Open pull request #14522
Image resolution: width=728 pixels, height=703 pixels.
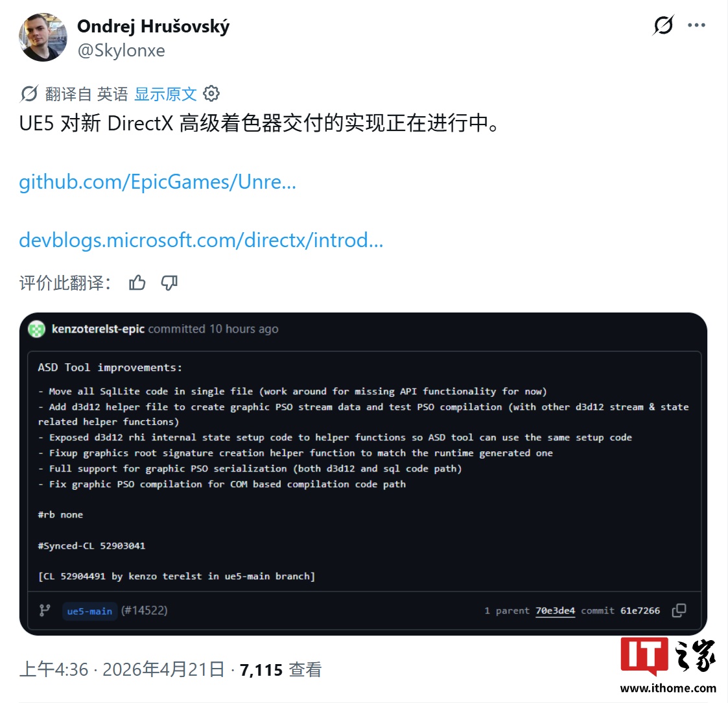(x=145, y=610)
